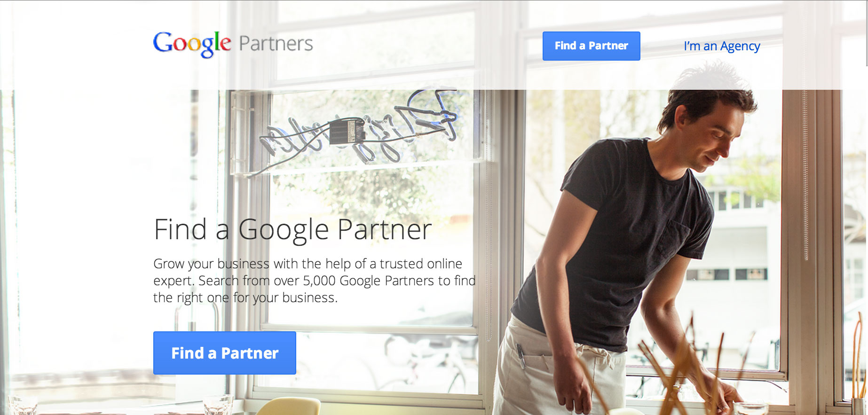The height and width of the screenshot is (415, 868).
Task: Open Find a Partner from the header
Action: pos(591,46)
